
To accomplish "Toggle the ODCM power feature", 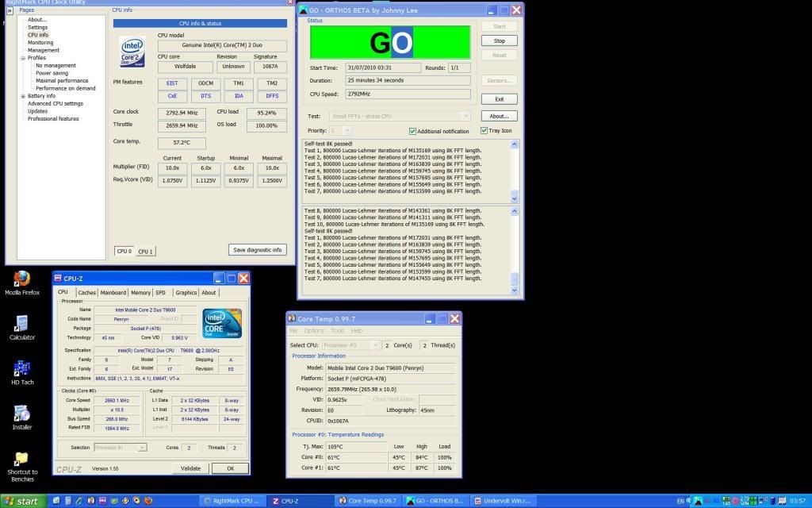I will click(x=205, y=83).
